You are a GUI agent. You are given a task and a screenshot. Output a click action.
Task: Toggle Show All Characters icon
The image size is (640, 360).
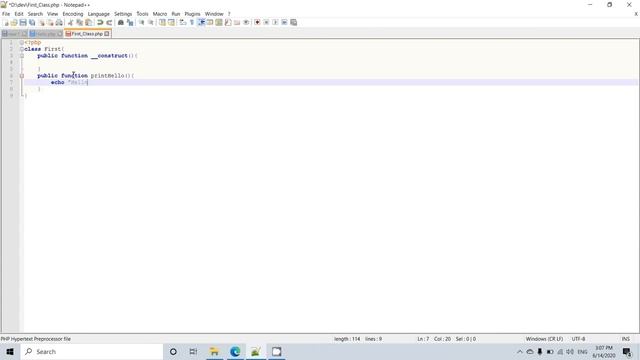tap(192, 22)
